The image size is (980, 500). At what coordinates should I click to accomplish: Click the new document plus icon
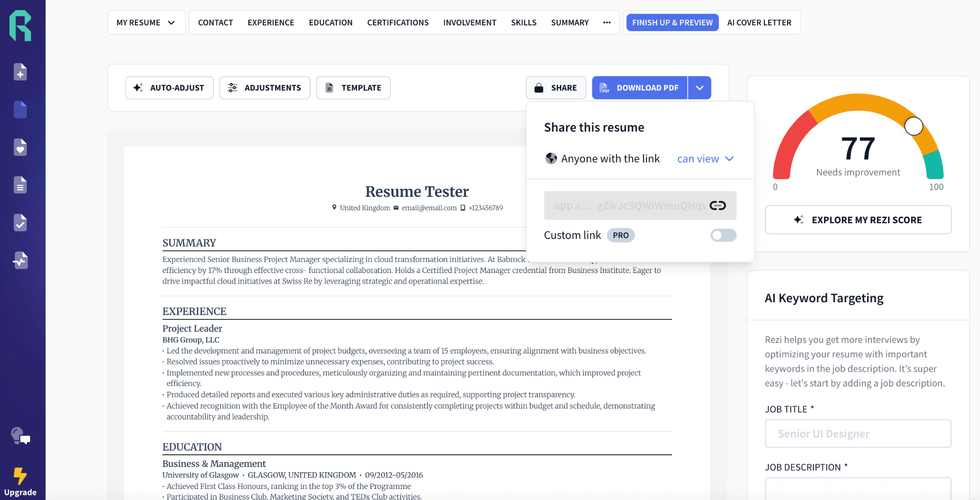click(x=20, y=72)
